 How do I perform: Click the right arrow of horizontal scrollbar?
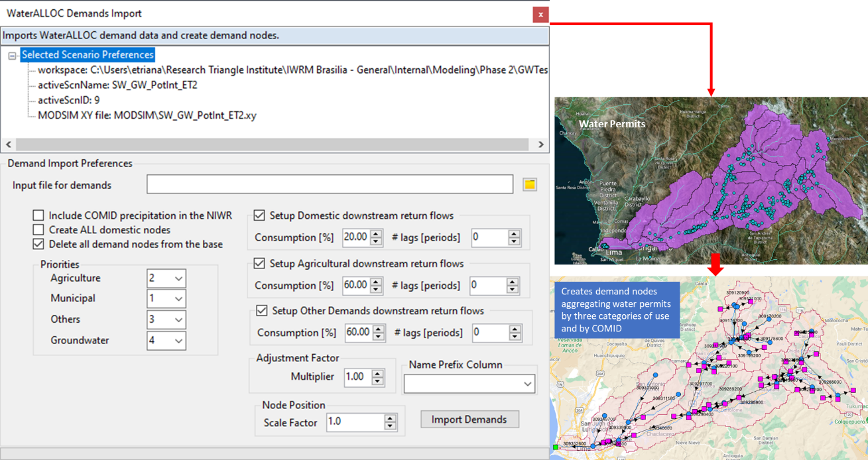point(541,144)
